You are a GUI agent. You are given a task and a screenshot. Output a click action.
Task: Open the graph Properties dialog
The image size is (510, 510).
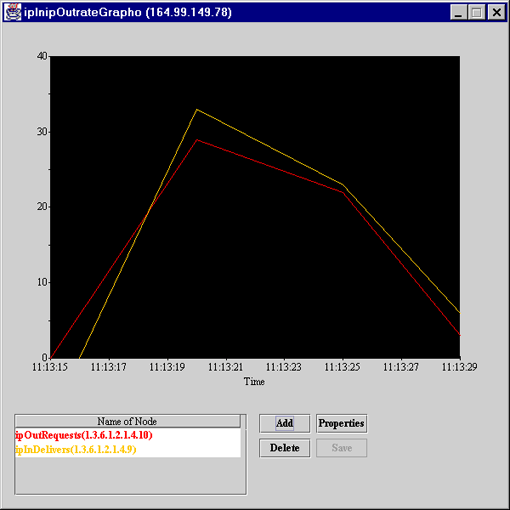[x=341, y=423]
